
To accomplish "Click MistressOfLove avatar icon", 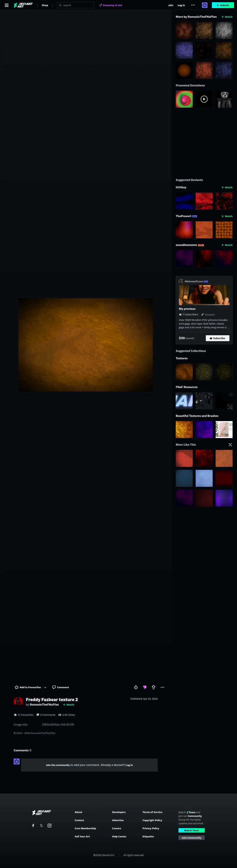I will [x=181, y=281].
